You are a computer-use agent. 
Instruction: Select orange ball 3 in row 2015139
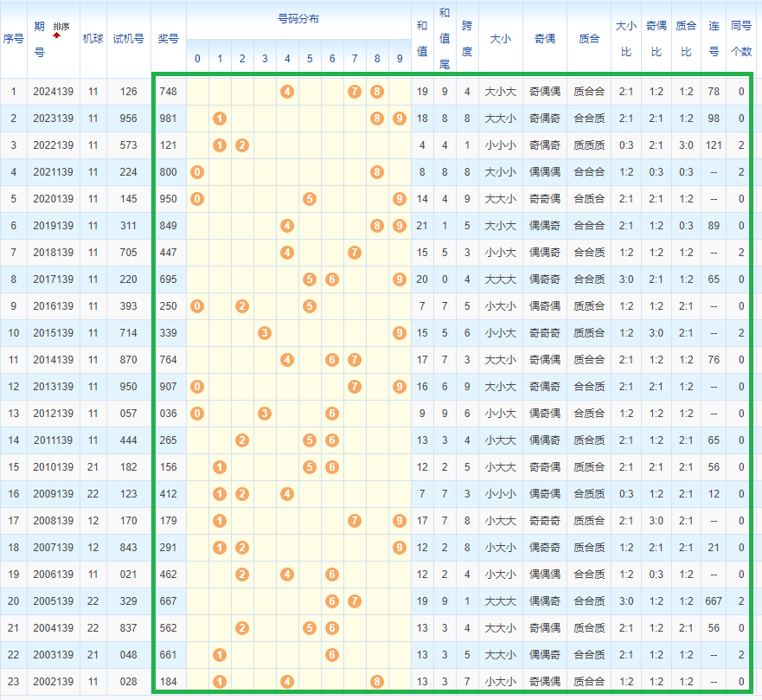pyautogui.click(x=265, y=333)
